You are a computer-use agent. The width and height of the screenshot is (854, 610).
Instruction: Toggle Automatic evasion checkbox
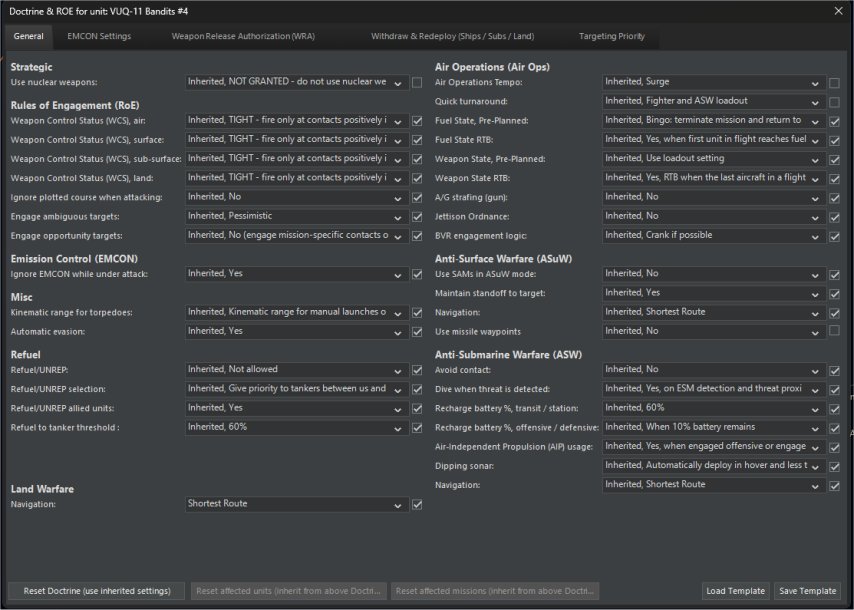tap(417, 332)
